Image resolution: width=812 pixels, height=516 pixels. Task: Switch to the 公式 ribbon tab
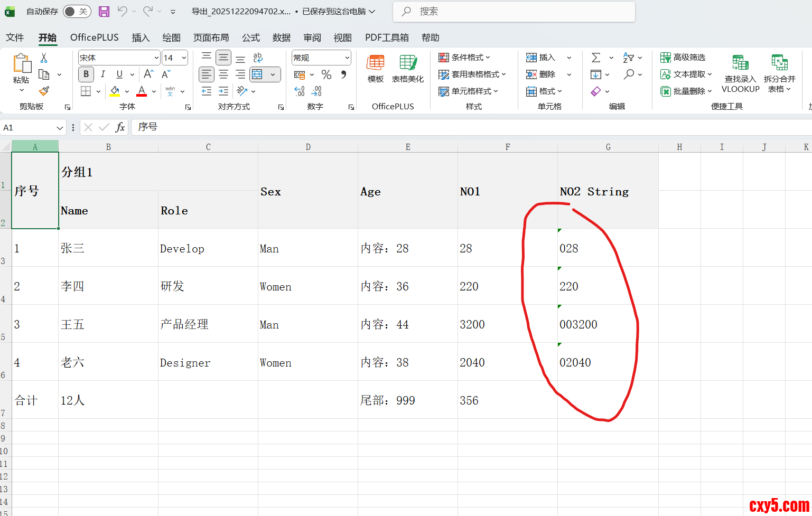tap(251, 37)
